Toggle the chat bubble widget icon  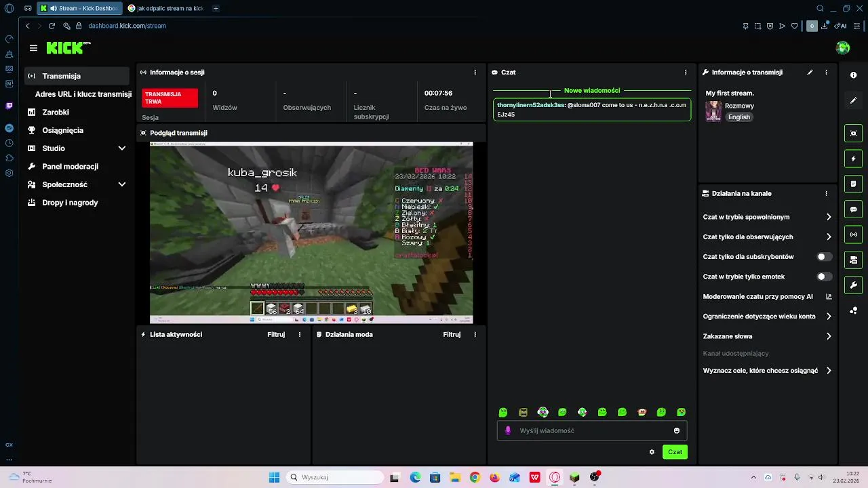pyautogui.click(x=854, y=209)
